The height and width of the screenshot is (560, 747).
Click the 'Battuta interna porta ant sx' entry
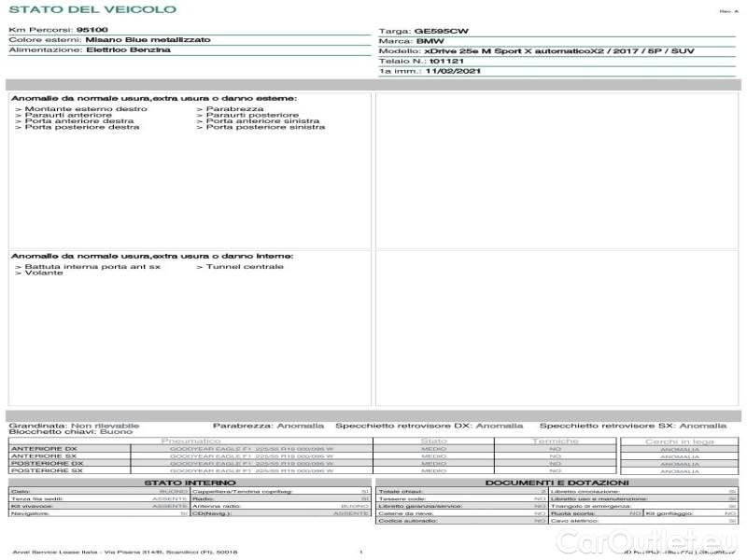point(92,267)
